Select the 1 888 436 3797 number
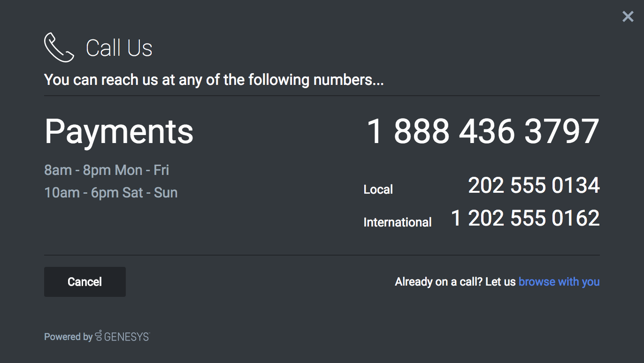The height and width of the screenshot is (363, 644). click(x=483, y=131)
